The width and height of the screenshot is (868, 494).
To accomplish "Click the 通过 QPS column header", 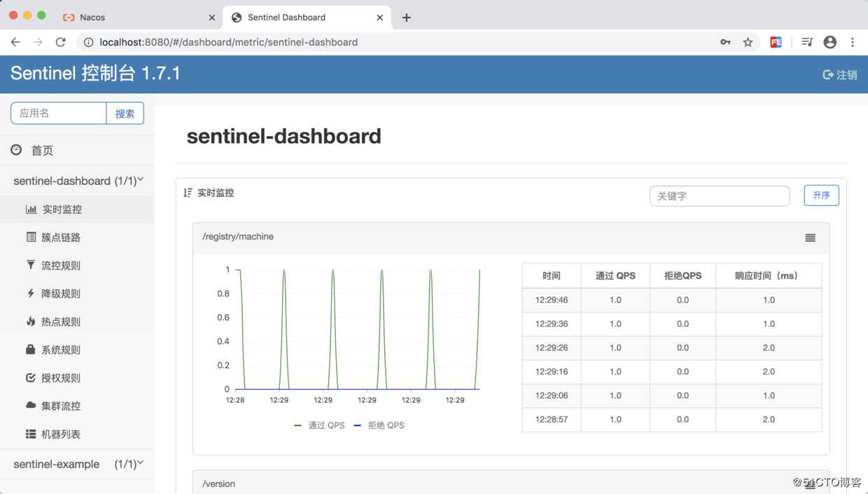I will pyautogui.click(x=615, y=276).
